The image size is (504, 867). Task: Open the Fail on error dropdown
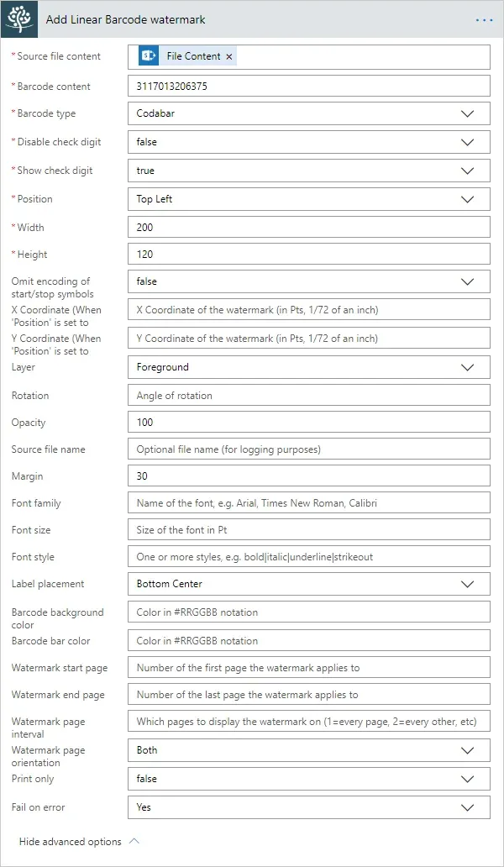309,807
